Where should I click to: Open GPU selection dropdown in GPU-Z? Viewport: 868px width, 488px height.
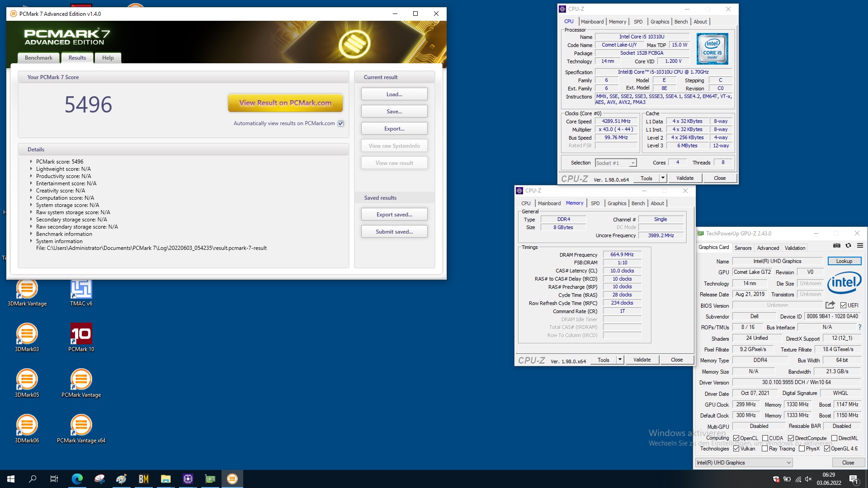(x=744, y=463)
